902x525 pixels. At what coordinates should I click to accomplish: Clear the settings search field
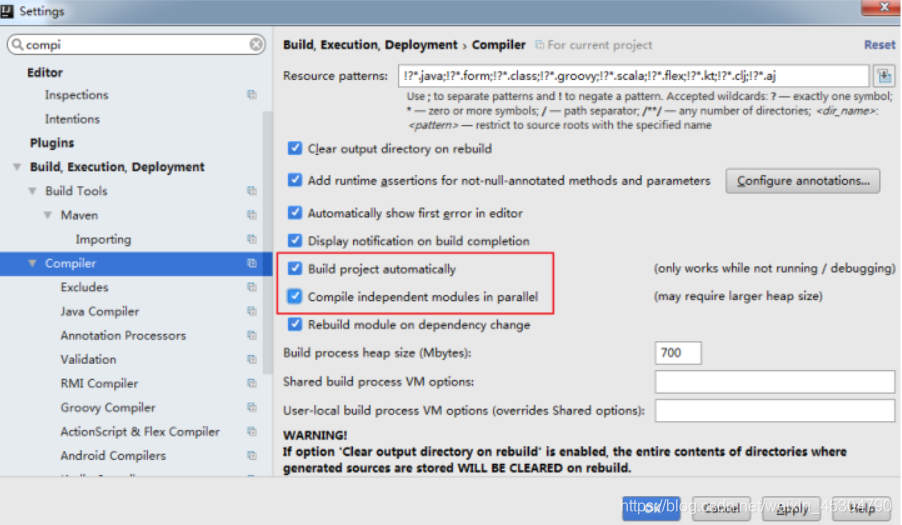256,44
